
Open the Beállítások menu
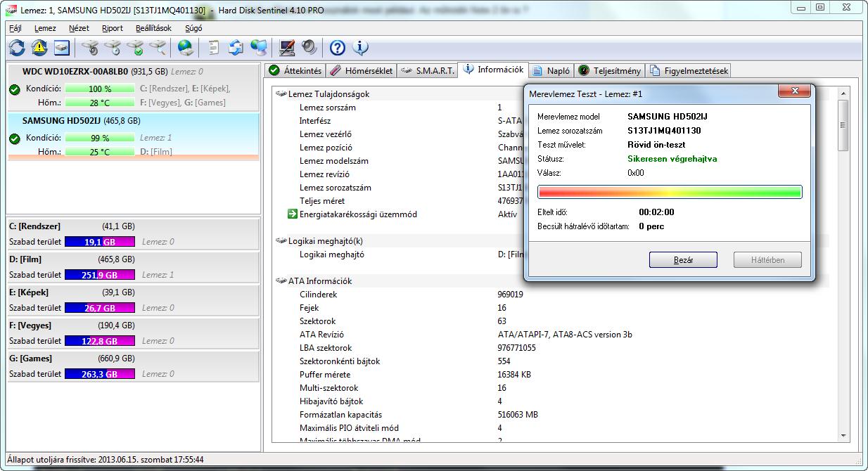(x=153, y=28)
